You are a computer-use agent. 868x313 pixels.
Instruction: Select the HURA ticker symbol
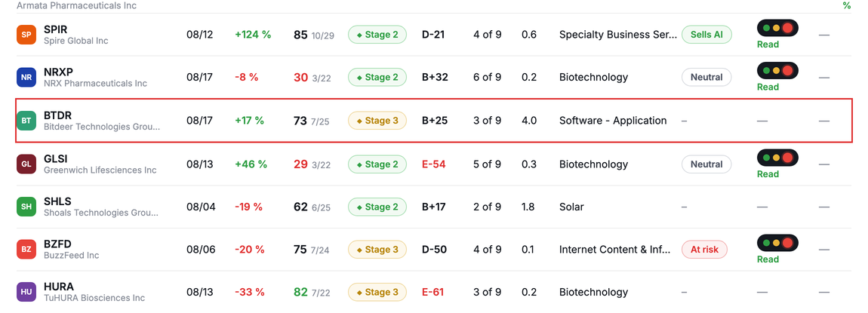[59, 287]
